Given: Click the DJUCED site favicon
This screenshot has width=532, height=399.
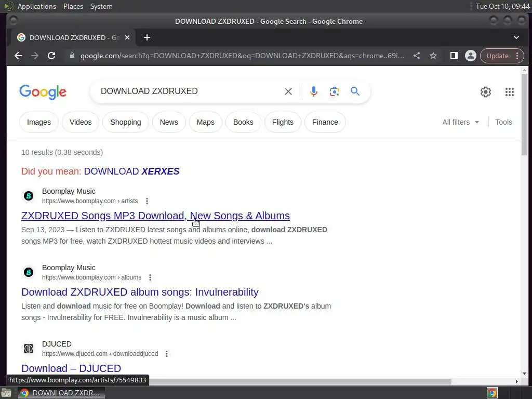Looking at the screenshot, I should tap(29, 349).
